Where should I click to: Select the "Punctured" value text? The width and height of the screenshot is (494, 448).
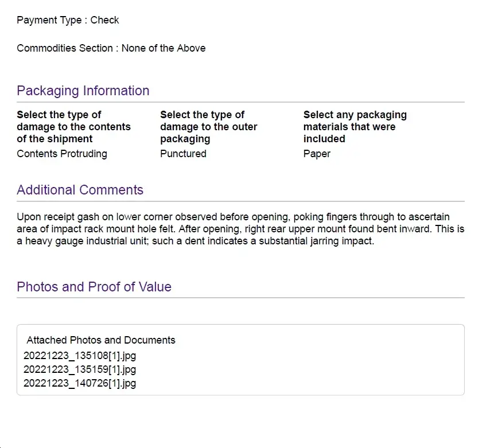click(x=184, y=154)
